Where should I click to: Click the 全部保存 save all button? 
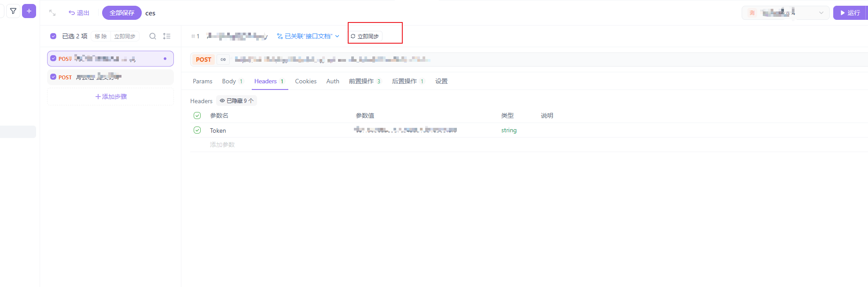coord(122,13)
